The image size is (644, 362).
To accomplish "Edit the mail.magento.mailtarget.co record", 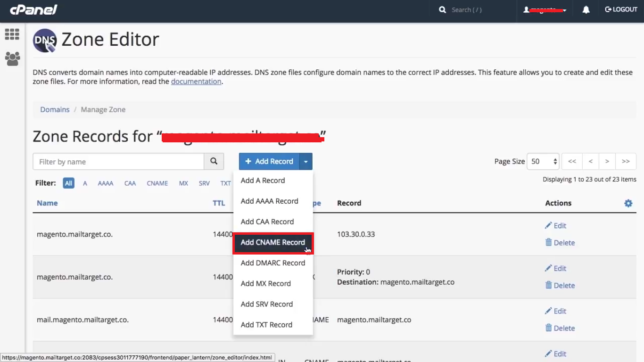I will click(555, 311).
